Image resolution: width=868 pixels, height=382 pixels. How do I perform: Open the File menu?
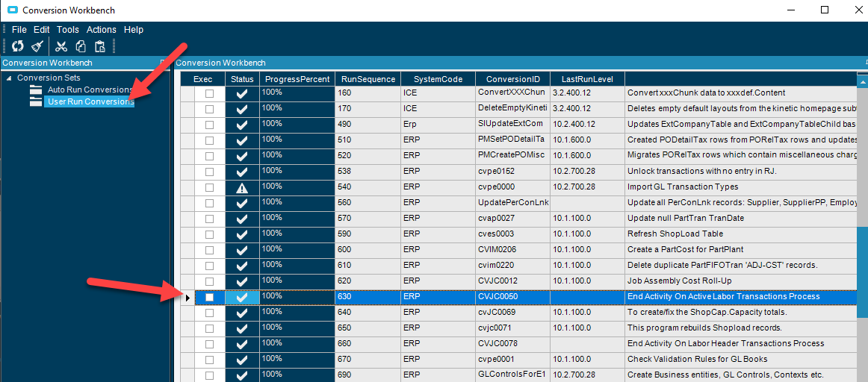(x=19, y=29)
